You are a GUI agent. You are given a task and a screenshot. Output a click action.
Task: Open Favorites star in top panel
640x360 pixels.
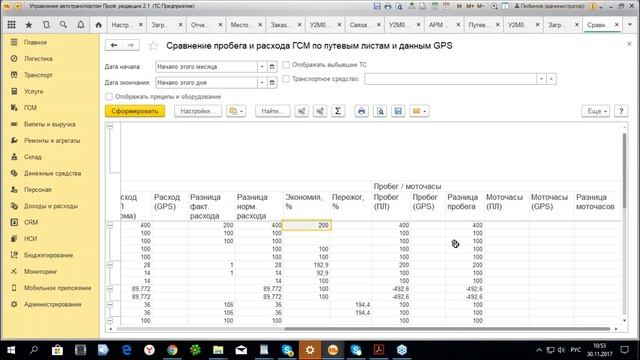29,25
